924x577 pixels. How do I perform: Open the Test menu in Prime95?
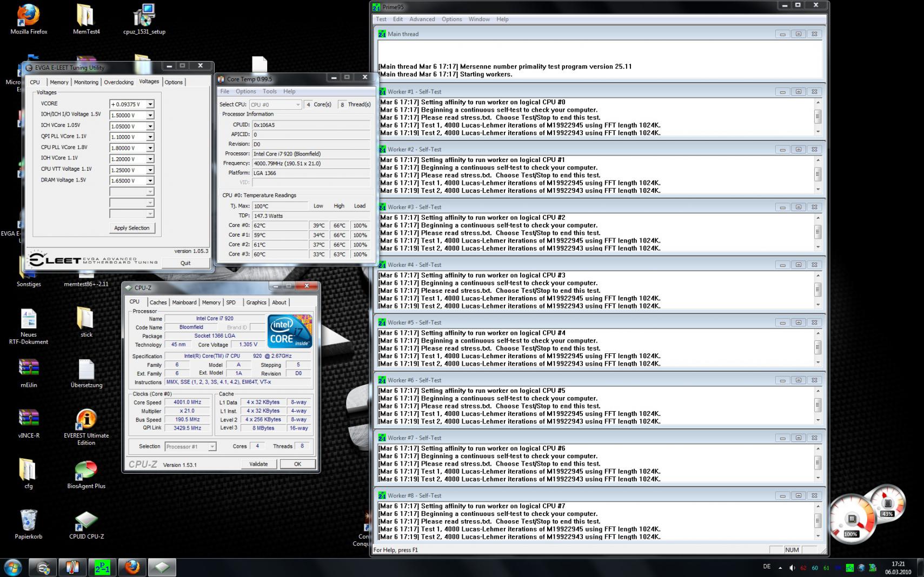pos(381,19)
